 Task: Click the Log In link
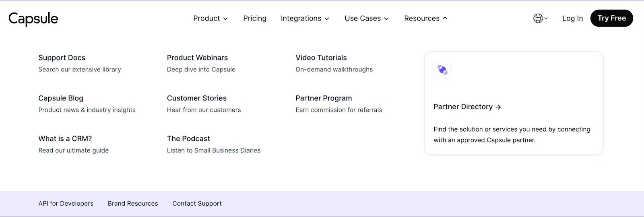pos(572,18)
